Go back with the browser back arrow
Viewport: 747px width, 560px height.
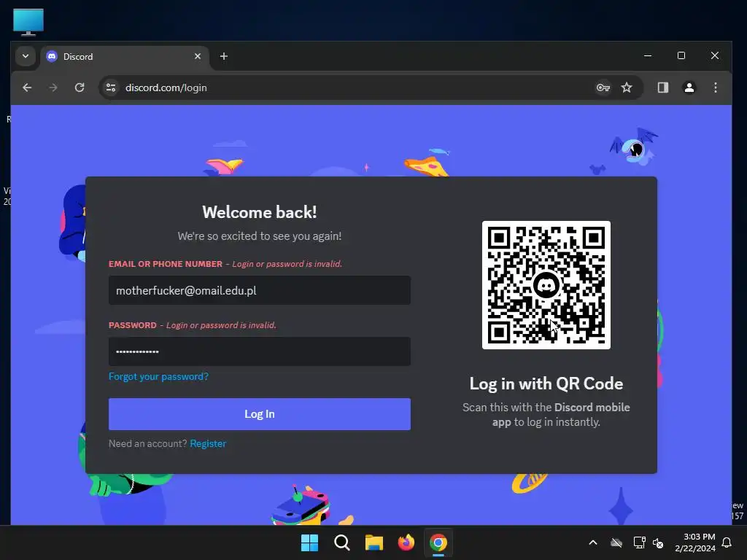coord(27,87)
